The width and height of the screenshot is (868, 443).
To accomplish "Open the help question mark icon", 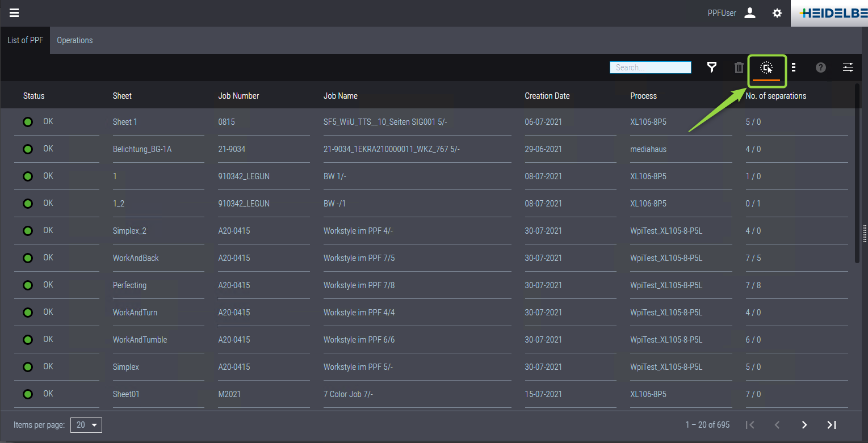I will pos(820,67).
